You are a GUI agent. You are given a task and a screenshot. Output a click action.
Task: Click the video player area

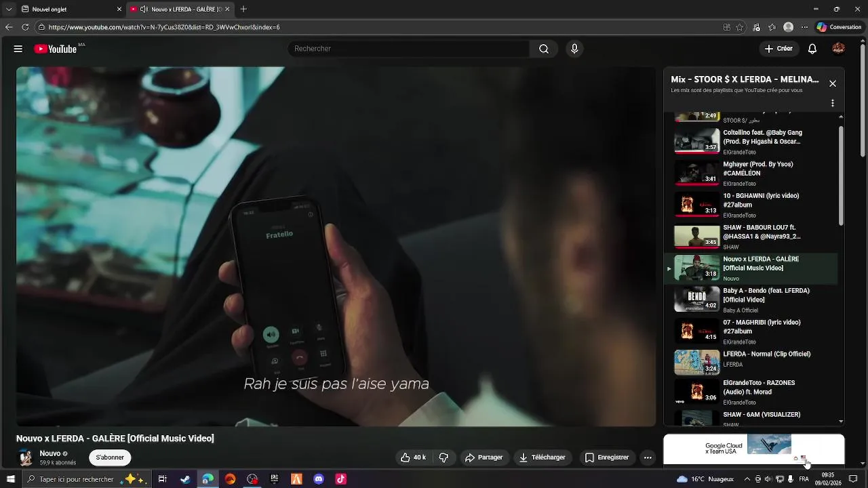click(x=336, y=246)
